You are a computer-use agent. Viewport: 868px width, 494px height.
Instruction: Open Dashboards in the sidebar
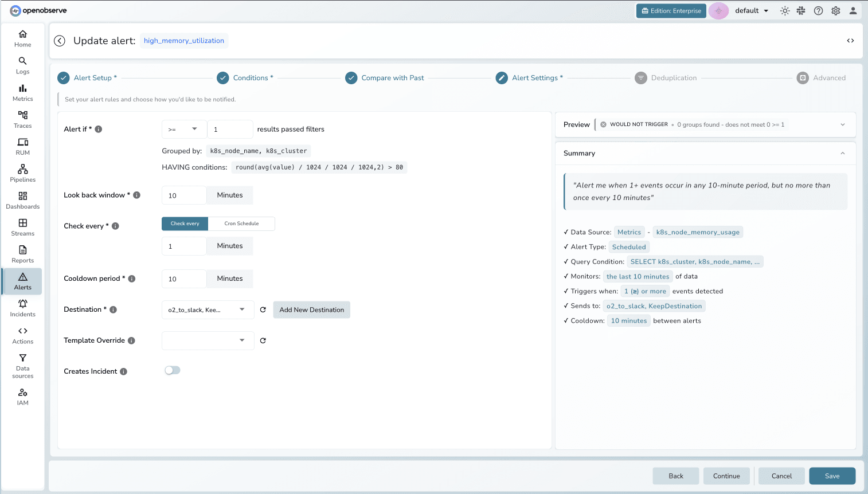tap(22, 200)
